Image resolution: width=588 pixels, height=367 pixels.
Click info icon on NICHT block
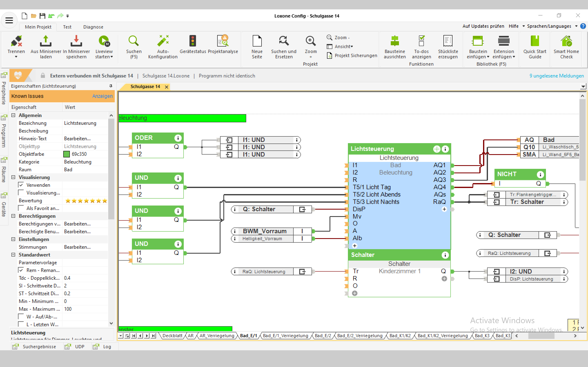pos(540,174)
